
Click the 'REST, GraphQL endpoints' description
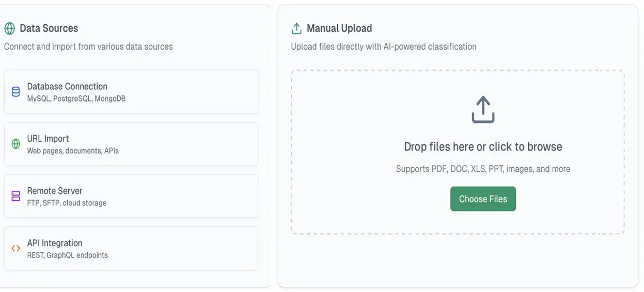68,255
